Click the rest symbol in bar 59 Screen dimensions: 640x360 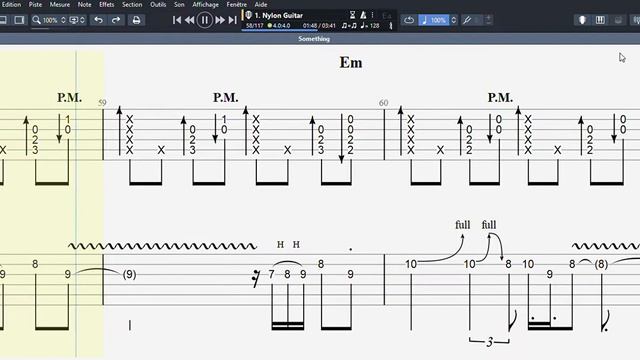coord(256,279)
